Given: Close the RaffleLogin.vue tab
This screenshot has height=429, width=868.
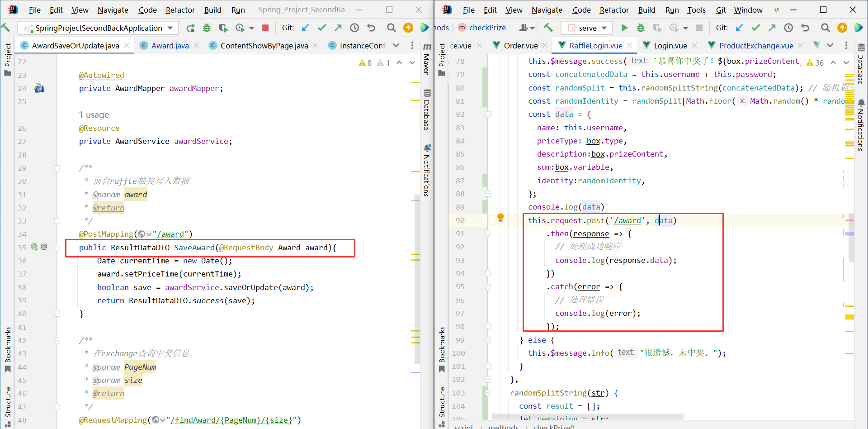Looking at the screenshot, I should click(629, 46).
